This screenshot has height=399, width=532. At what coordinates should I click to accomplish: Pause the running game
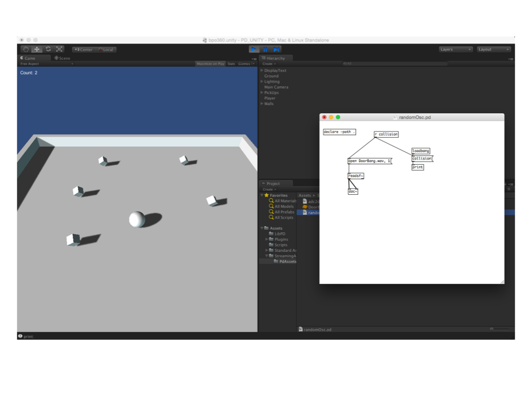(265, 49)
